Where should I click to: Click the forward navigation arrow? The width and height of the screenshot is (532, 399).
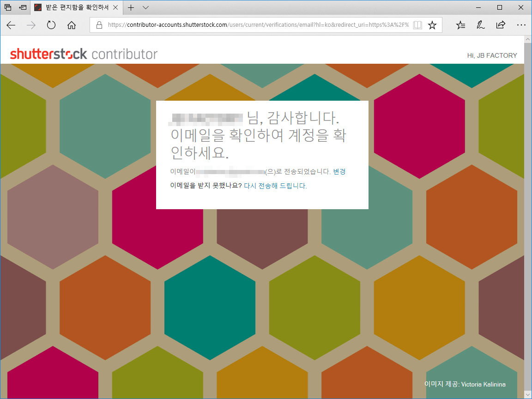[31, 25]
